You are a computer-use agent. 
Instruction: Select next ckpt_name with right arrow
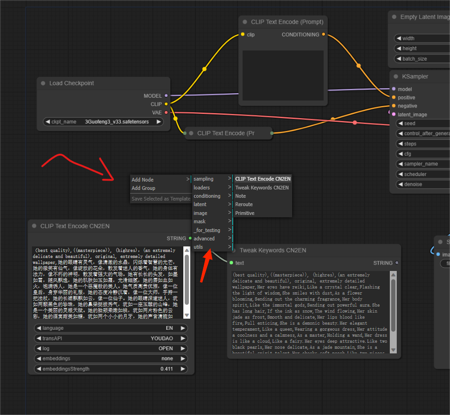click(159, 122)
